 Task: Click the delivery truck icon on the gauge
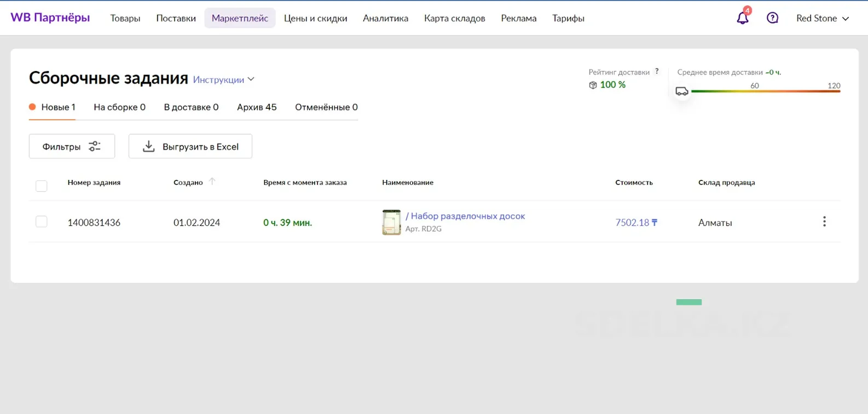pos(682,91)
